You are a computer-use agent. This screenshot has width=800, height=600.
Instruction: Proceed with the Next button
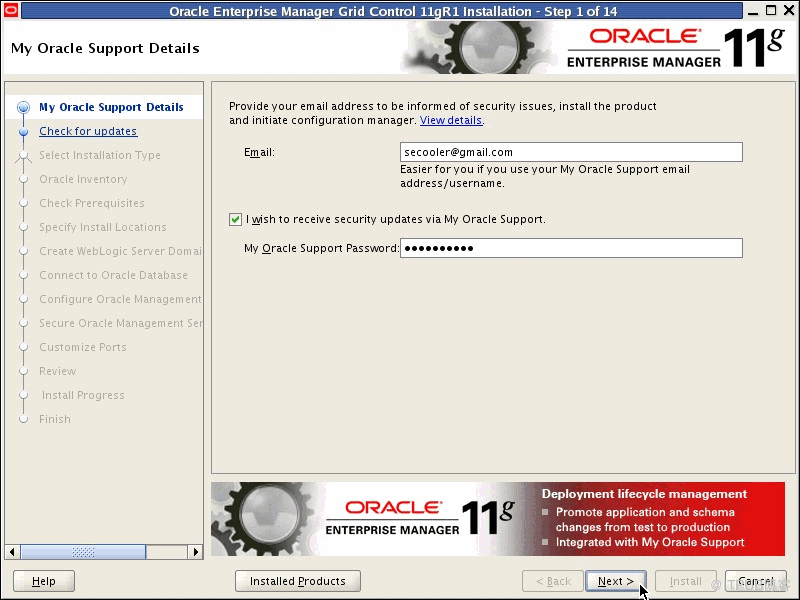point(616,581)
